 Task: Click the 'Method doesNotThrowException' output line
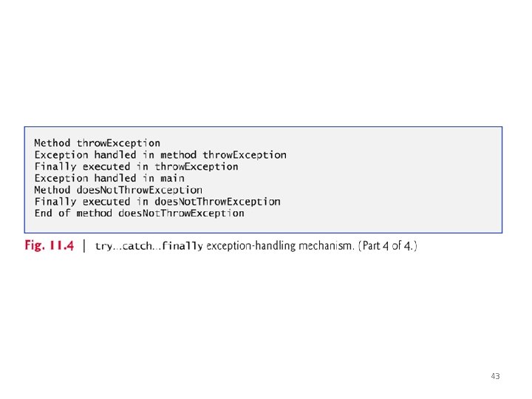(118, 190)
